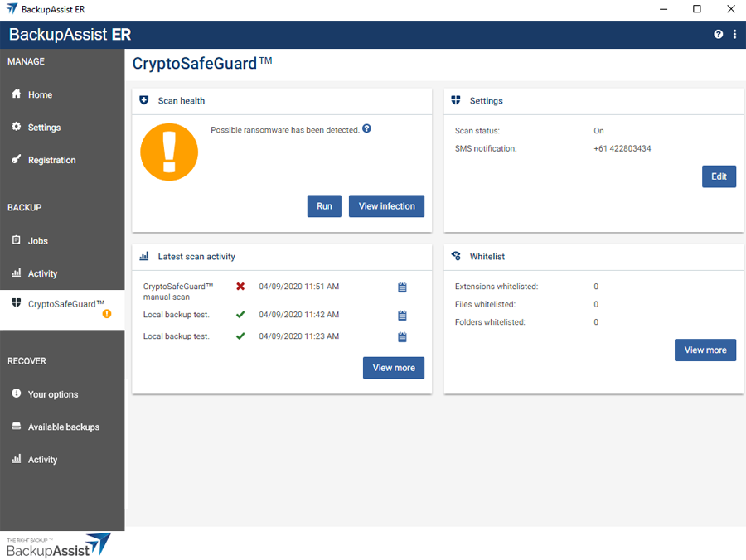
Task: Click the SMS notification phone number
Action: point(622,148)
